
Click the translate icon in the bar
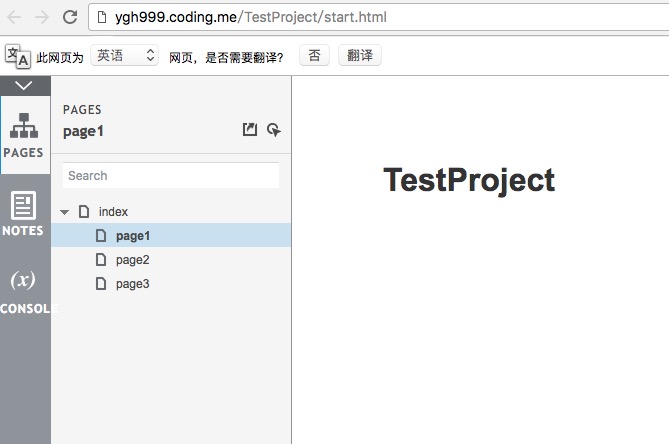17,56
